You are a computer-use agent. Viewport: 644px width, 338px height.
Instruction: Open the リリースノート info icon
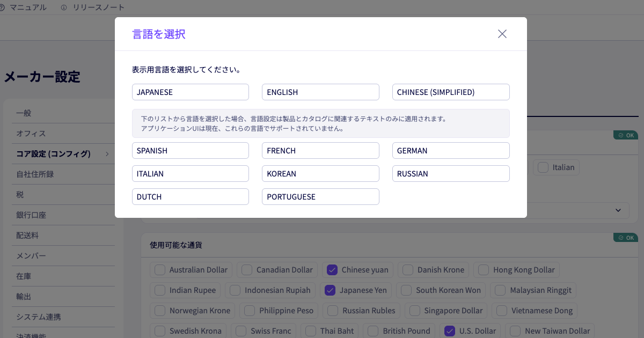64,8
